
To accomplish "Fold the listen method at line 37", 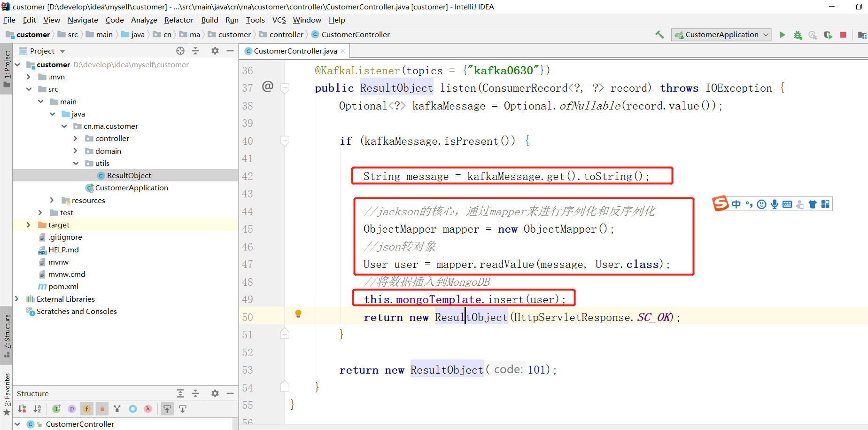I will coord(285,88).
